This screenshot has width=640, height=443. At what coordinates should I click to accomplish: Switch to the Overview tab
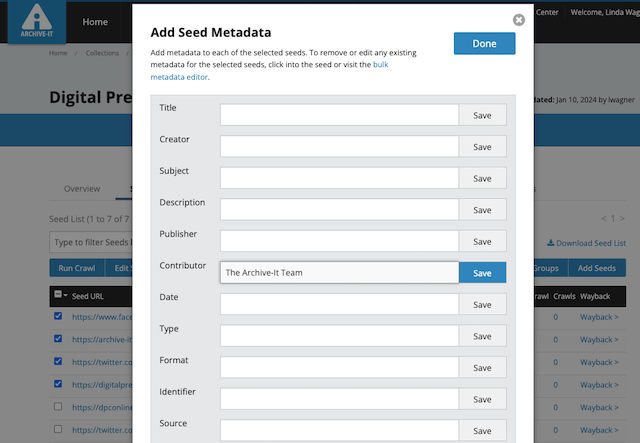(82, 189)
